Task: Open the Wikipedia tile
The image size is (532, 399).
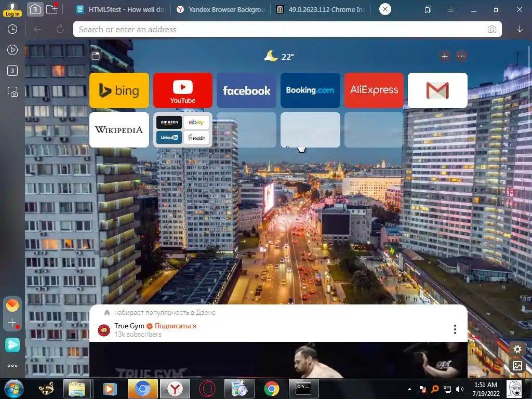Action: pyautogui.click(x=119, y=130)
